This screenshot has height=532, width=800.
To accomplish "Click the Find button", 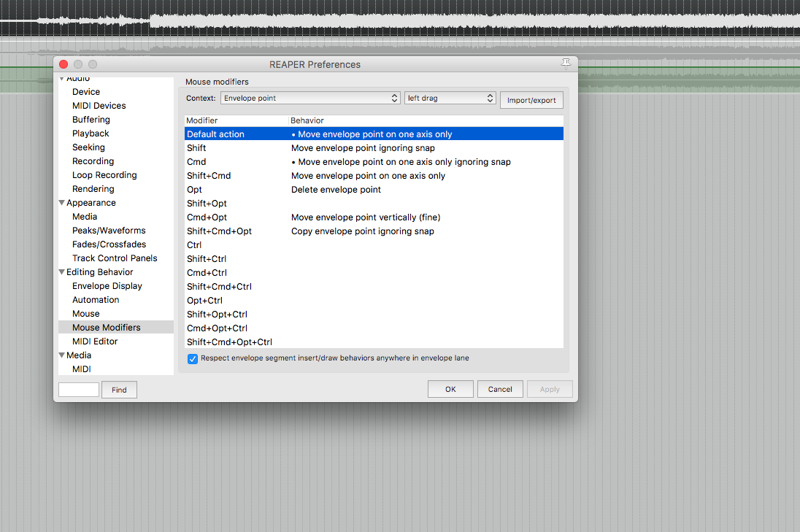I will coord(119,390).
